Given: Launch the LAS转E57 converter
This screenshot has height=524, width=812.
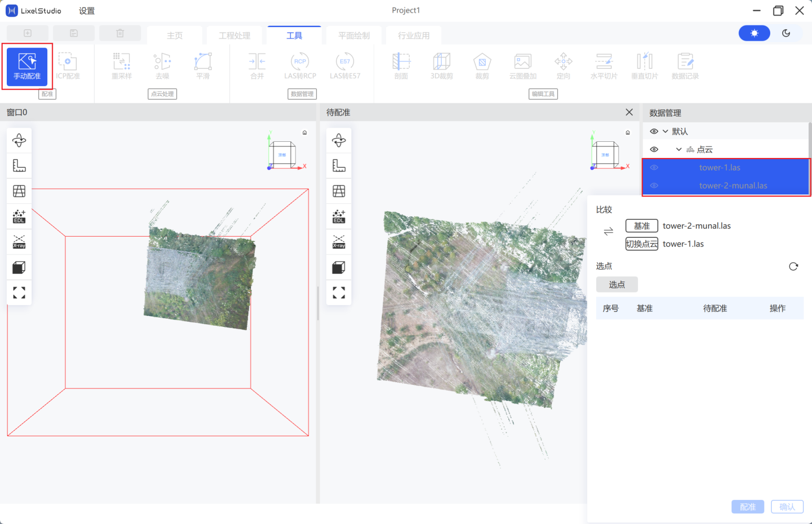Looking at the screenshot, I should click(345, 66).
